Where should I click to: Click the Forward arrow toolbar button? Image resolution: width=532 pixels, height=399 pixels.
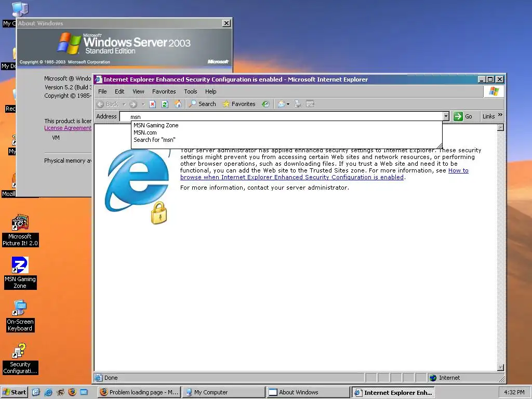(x=133, y=104)
